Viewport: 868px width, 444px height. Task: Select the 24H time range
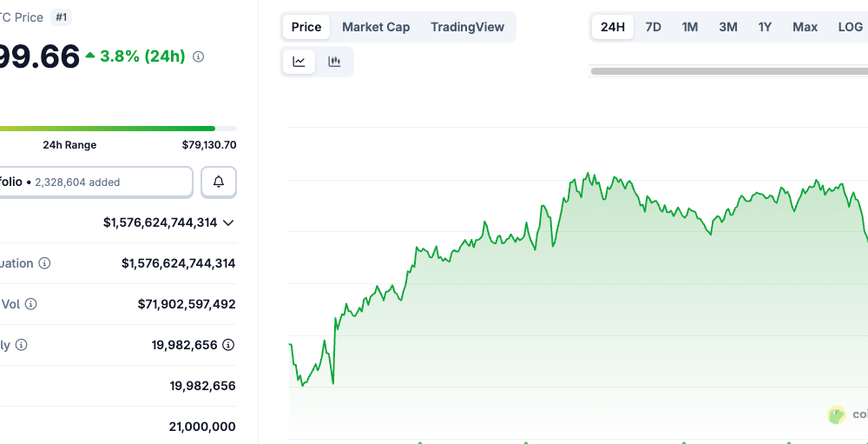(613, 27)
